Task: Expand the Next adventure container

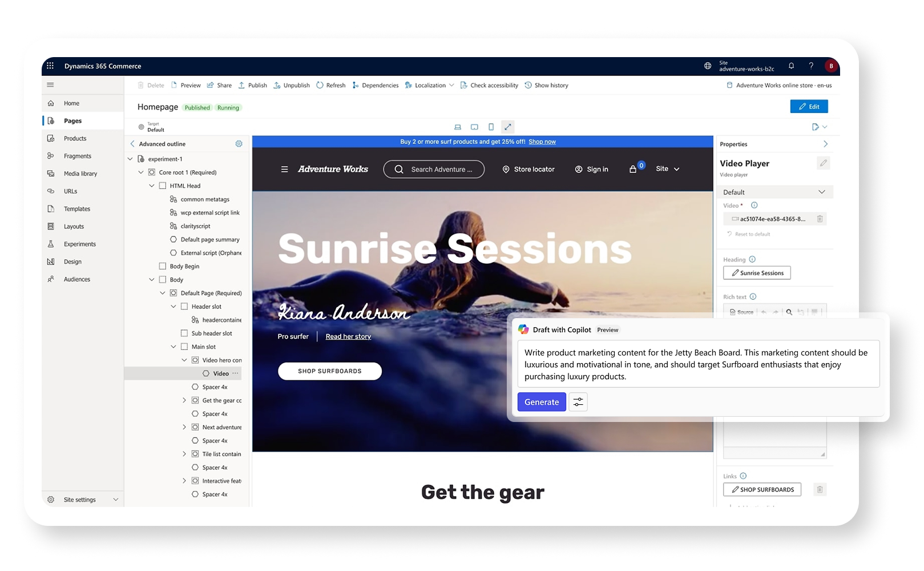Action: pos(184,427)
